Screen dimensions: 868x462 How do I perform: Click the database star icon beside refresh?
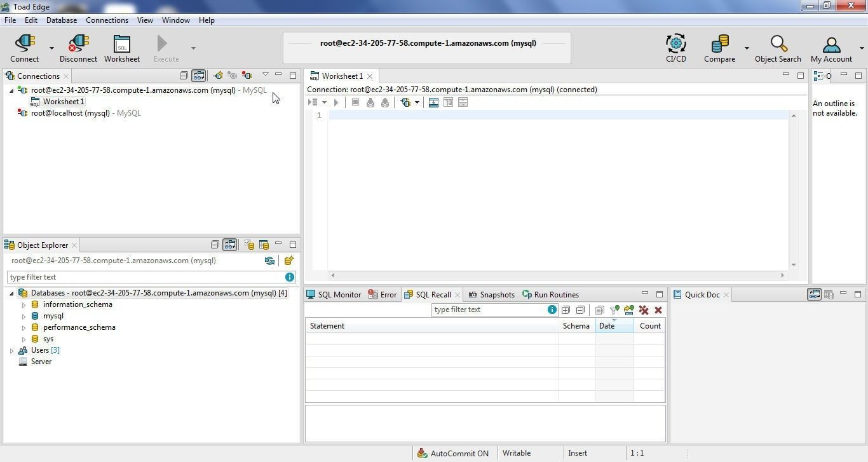[288, 261]
